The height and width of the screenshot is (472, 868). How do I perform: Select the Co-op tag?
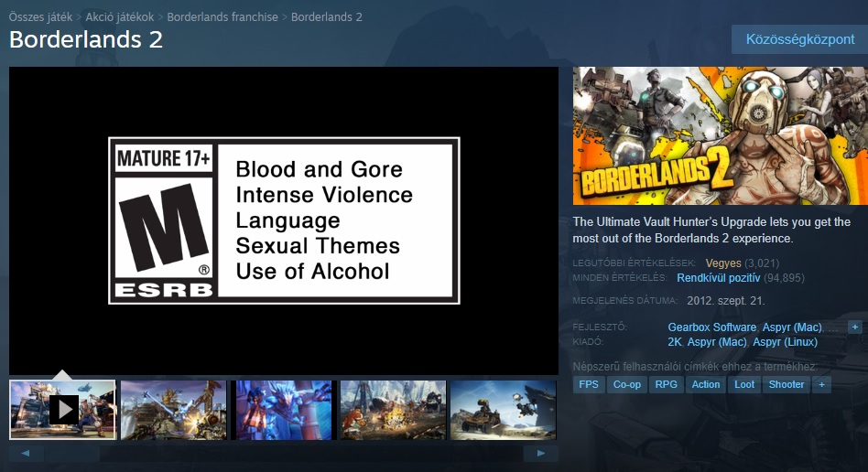click(627, 384)
